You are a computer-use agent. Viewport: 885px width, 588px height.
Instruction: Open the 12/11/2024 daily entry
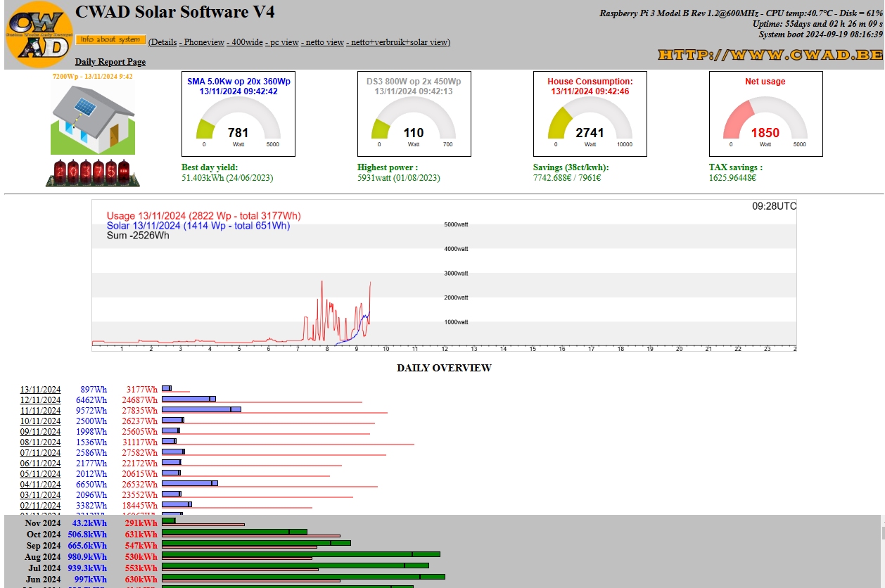point(40,400)
